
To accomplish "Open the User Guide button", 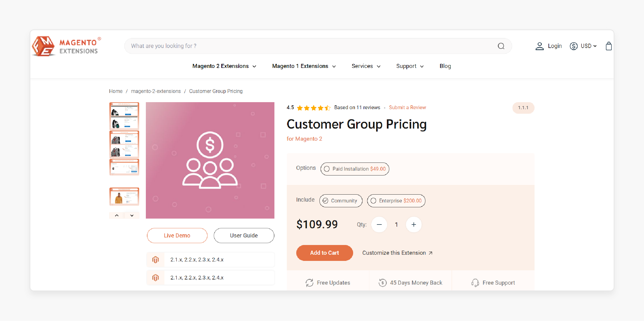I will point(244,236).
